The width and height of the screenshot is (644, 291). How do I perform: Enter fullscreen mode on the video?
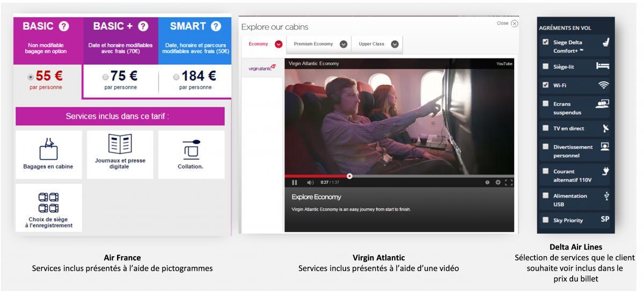tap(508, 183)
